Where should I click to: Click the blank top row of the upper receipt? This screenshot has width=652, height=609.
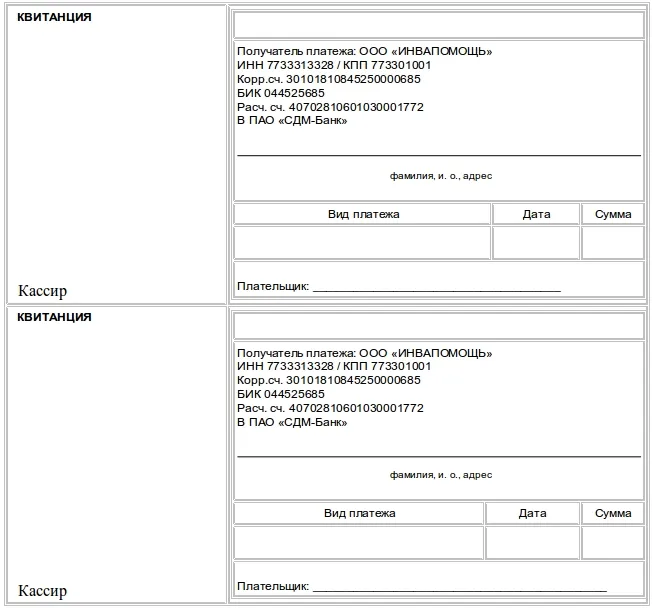click(438, 25)
